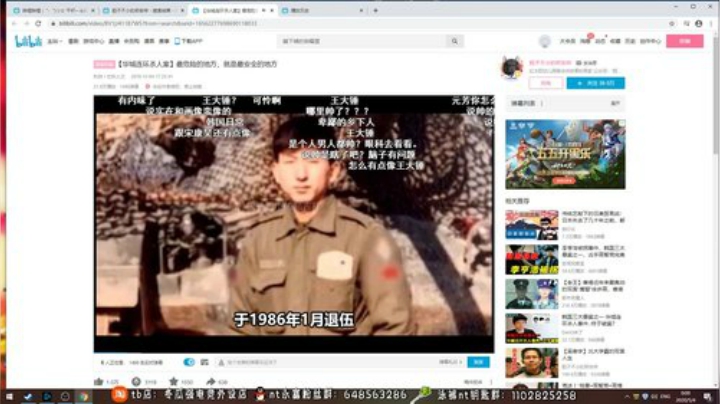Click the Steam icon in taskbar
The height and width of the screenshot is (404, 720).
click(28, 396)
